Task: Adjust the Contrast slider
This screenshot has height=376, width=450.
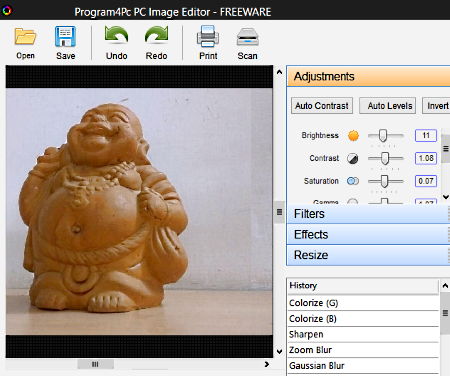Action: point(385,158)
